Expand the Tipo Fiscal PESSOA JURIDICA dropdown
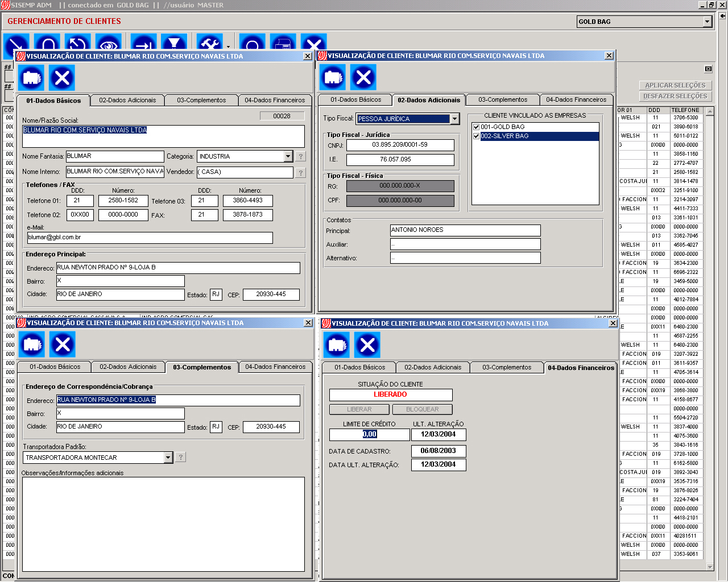 454,119
